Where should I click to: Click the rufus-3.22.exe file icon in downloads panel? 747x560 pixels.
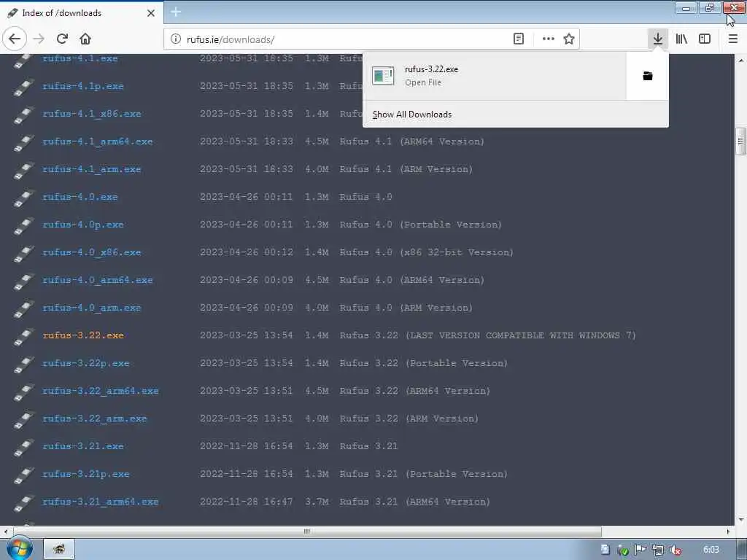pos(383,76)
